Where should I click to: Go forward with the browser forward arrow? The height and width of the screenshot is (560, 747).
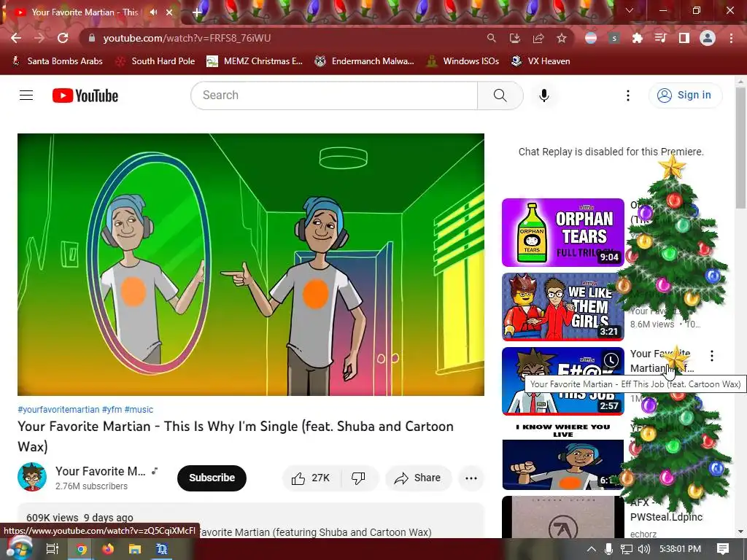(x=39, y=38)
